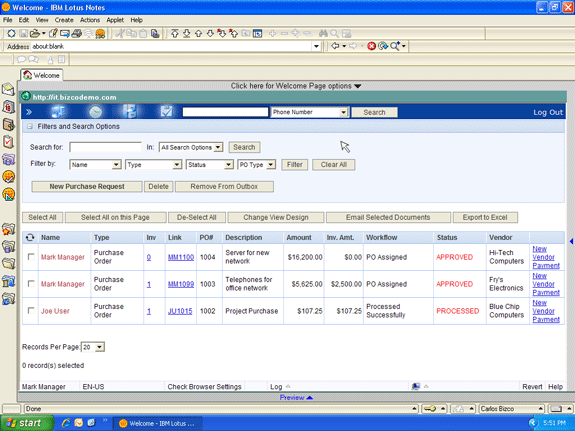Click the Open folder toolbar icon
This screenshot has width=575, height=431.
pos(35,34)
